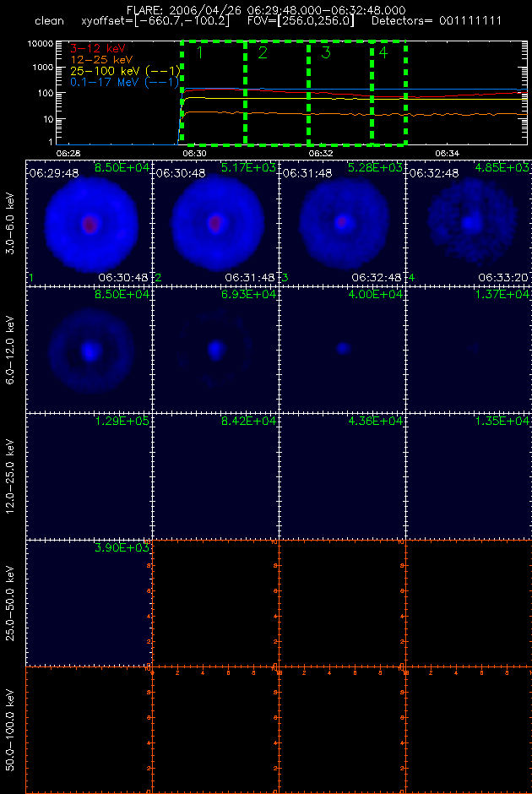The width and height of the screenshot is (532, 794).
Task: Click interval number 4 in the light curve
Action: [x=383, y=52]
